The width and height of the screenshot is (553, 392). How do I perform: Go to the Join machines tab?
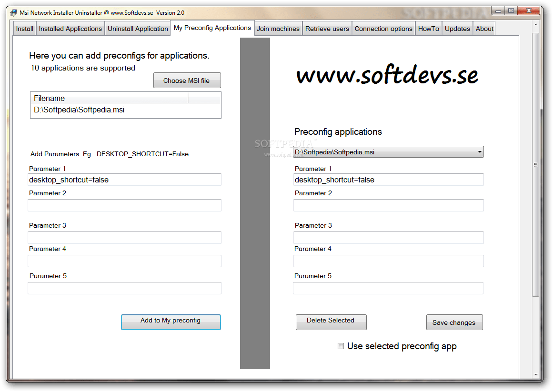point(278,29)
